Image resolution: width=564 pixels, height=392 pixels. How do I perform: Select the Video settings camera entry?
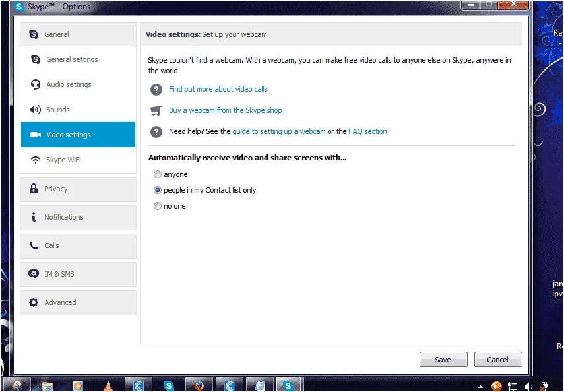coord(78,135)
